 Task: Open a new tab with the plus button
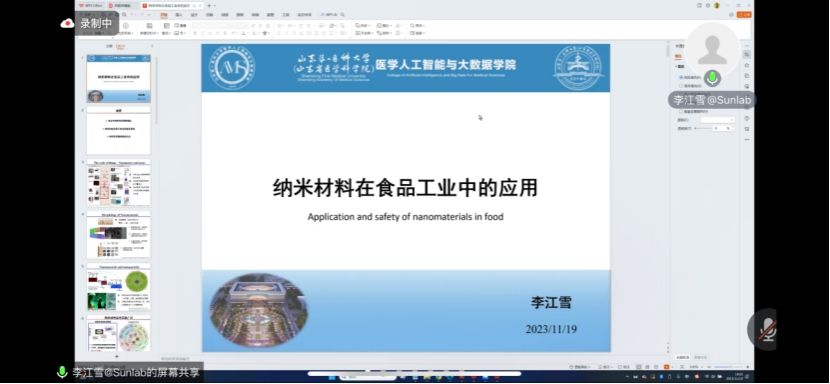tap(209, 5)
